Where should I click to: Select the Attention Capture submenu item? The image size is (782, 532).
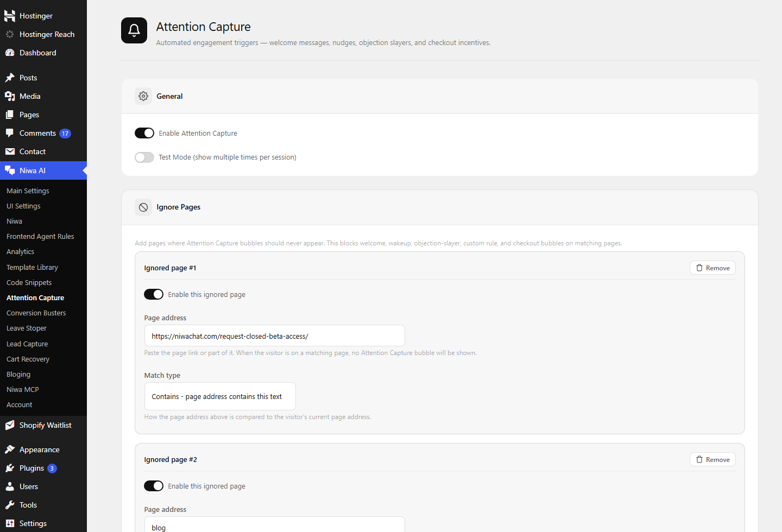point(35,298)
